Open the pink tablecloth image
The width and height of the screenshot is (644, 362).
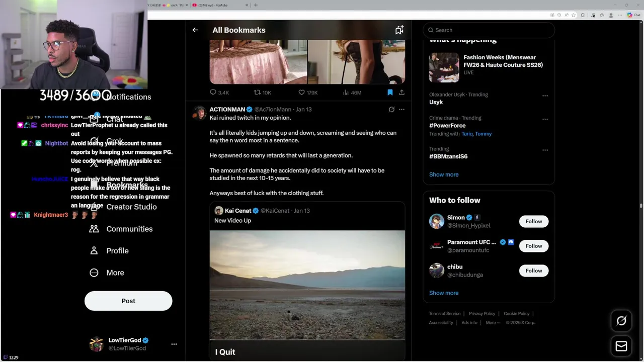(258, 62)
